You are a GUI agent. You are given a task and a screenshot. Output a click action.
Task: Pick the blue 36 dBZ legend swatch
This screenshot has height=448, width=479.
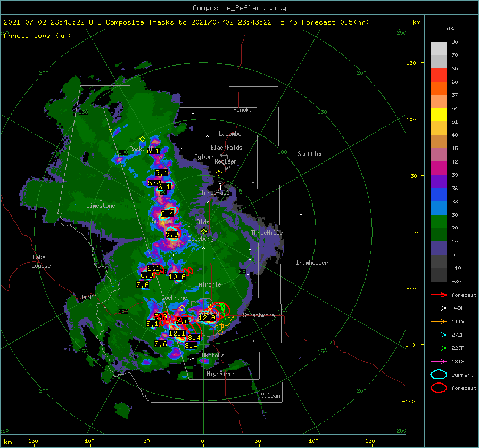(439, 194)
